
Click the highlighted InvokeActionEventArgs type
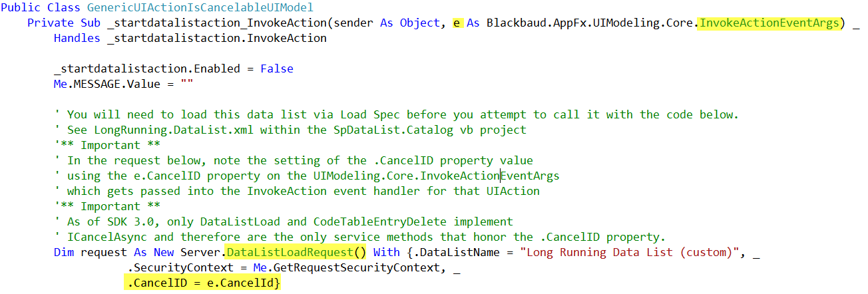tap(770, 23)
